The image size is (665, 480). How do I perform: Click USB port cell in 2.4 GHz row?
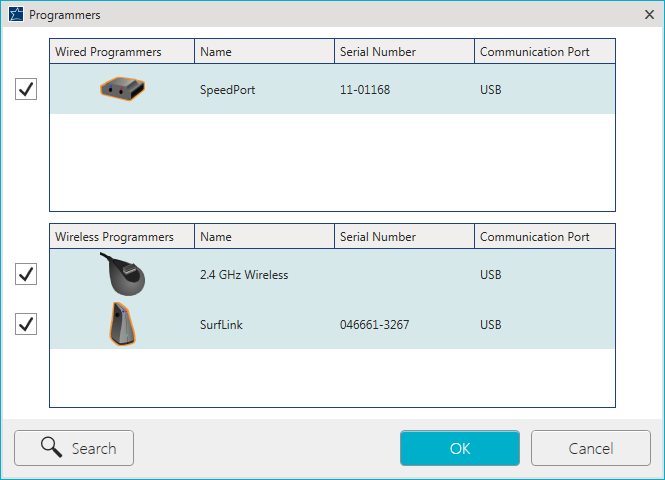(491, 275)
